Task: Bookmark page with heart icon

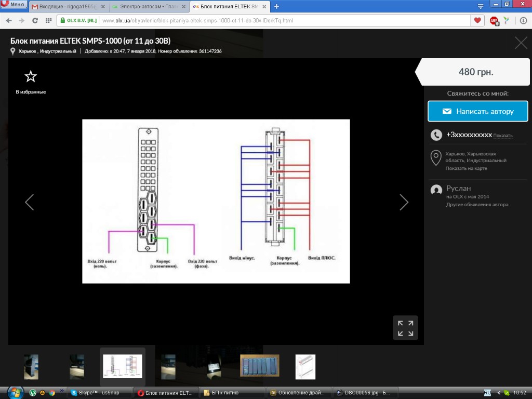Action: coord(477,20)
